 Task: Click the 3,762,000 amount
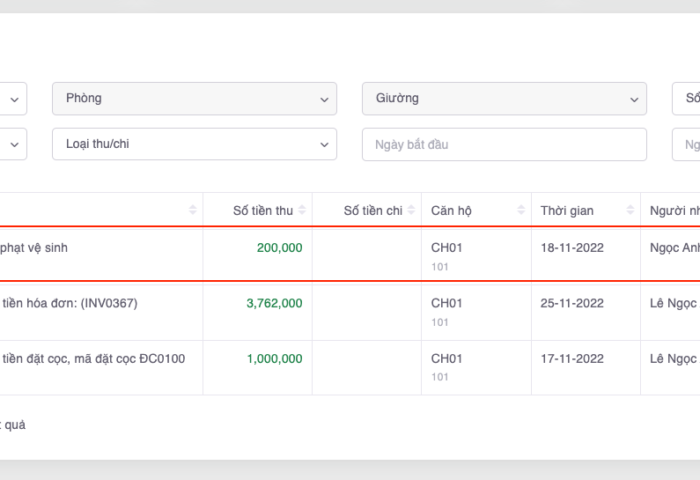click(274, 303)
